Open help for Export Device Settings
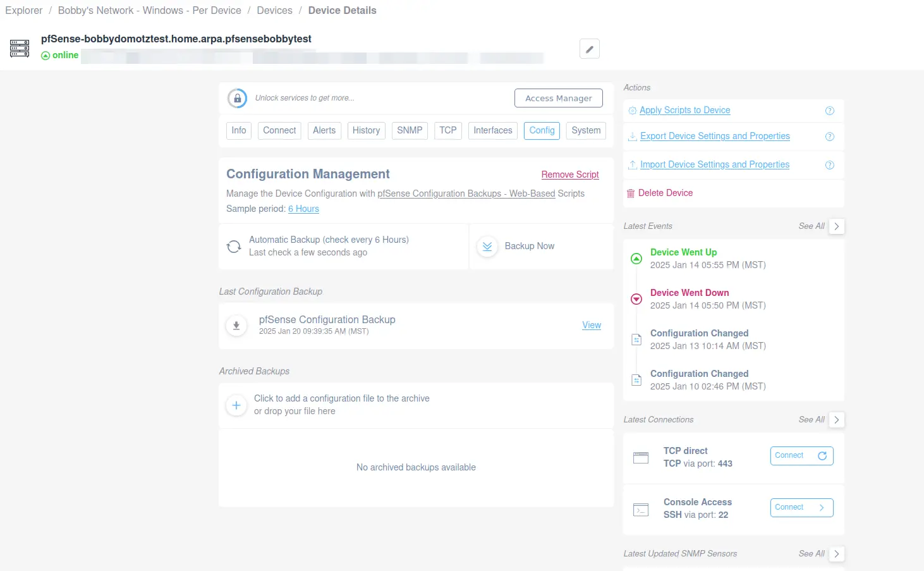 coord(830,137)
